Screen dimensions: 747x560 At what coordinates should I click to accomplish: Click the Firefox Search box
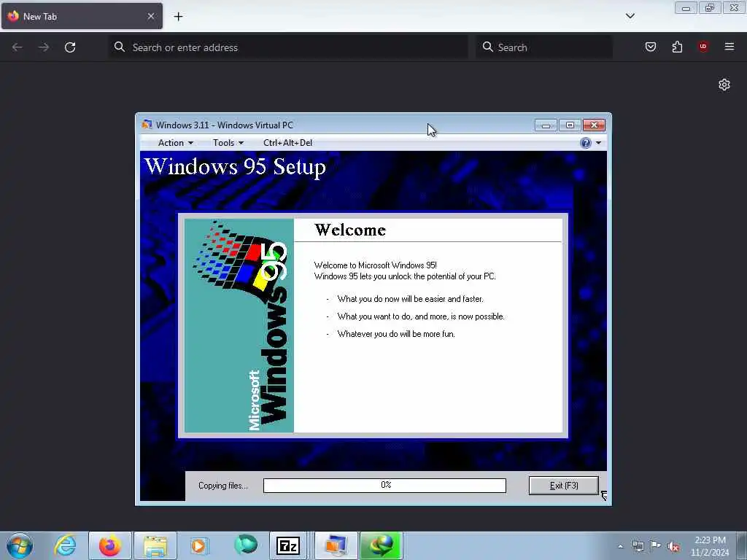pos(544,47)
